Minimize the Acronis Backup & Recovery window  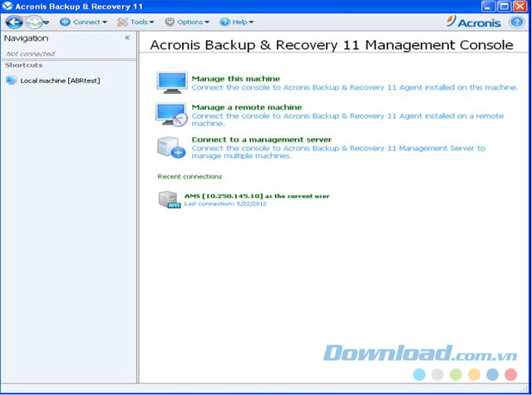pos(488,6)
